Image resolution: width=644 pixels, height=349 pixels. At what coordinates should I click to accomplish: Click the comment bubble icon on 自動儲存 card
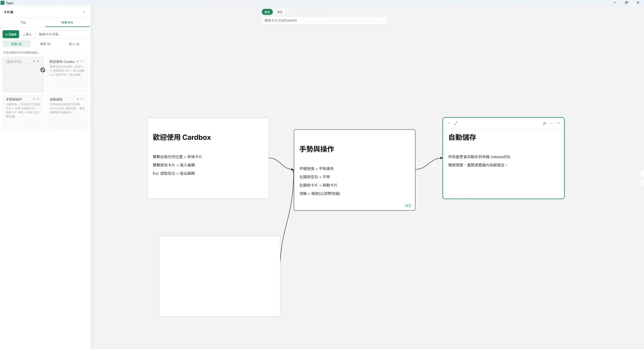pyautogui.click(x=545, y=123)
